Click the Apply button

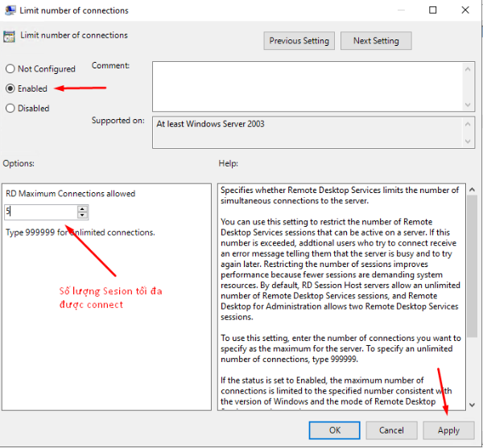pos(448,430)
